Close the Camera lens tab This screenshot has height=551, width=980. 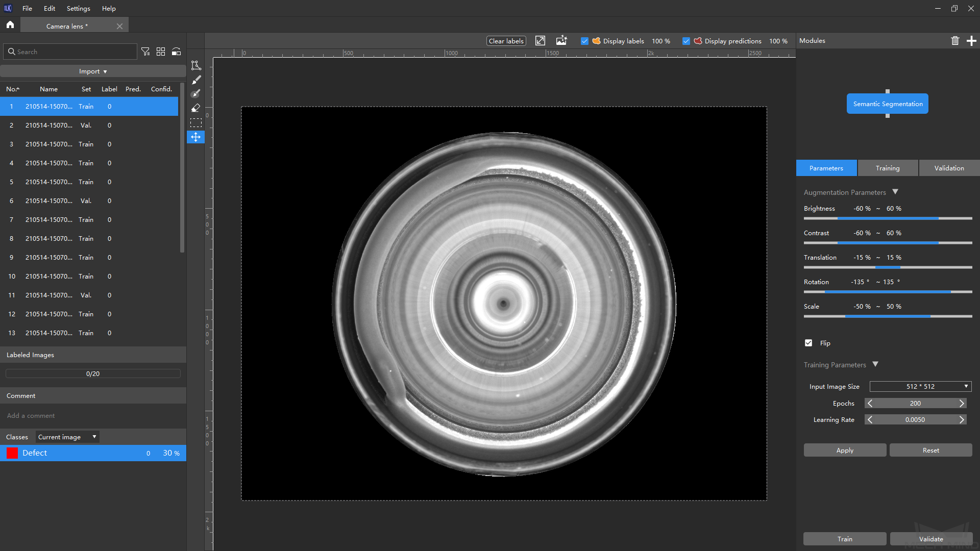(x=119, y=26)
